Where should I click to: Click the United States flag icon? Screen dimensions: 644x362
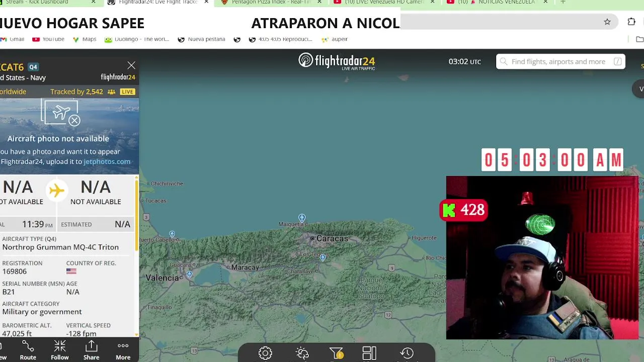71,271
